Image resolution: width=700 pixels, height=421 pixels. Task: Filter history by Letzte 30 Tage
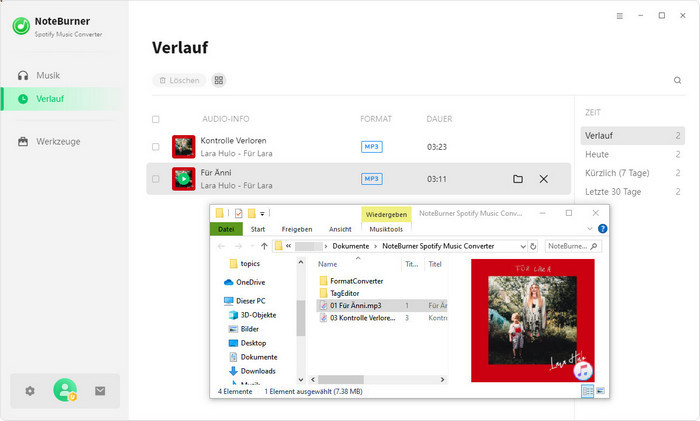coord(633,192)
